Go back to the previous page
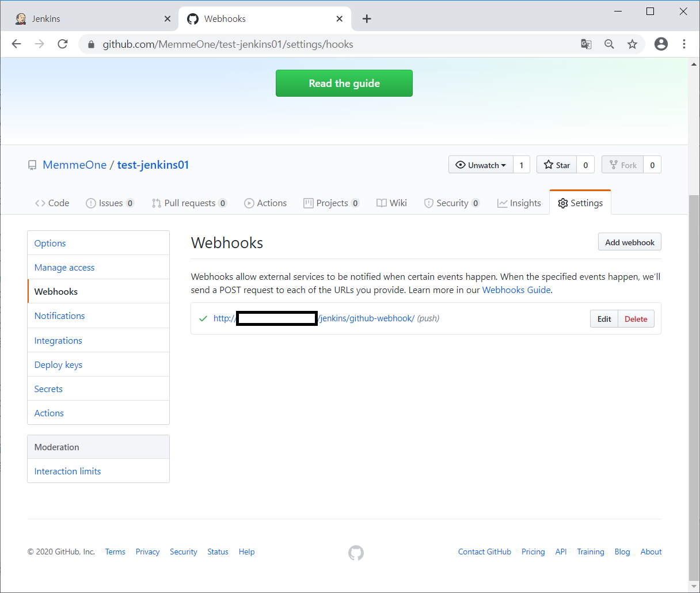This screenshot has height=593, width=700. [16, 44]
